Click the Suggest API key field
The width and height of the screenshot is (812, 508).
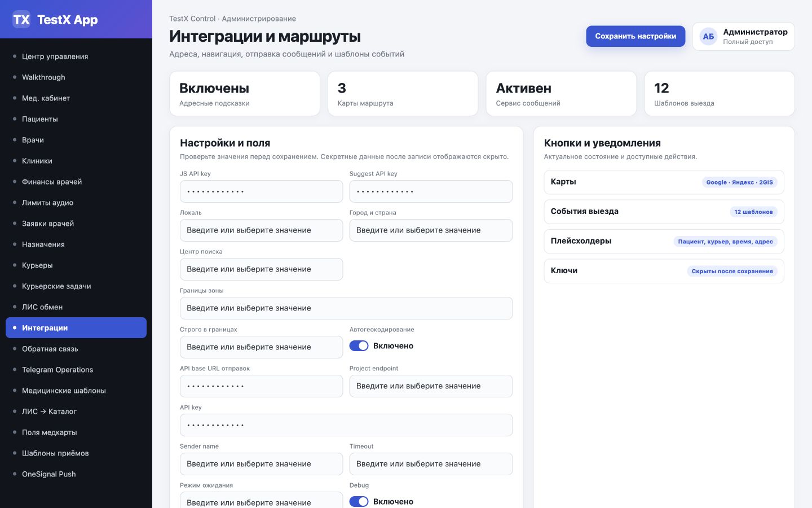pyautogui.click(x=431, y=191)
